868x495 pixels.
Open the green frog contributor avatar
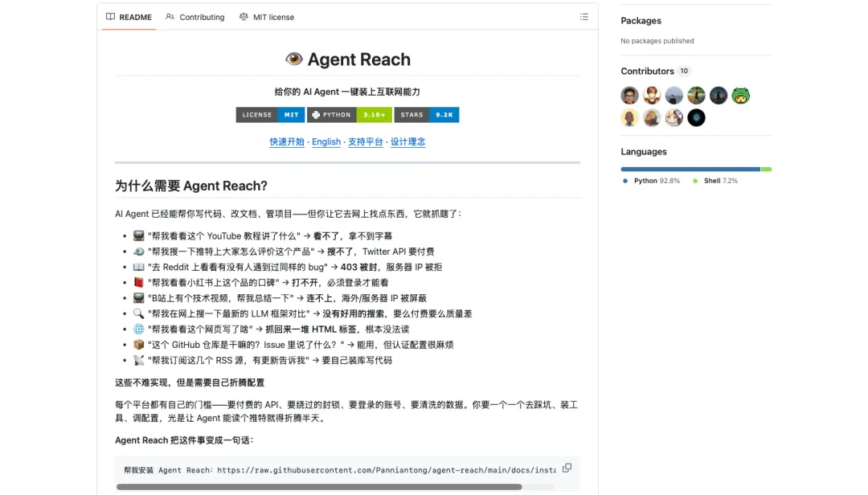click(741, 96)
